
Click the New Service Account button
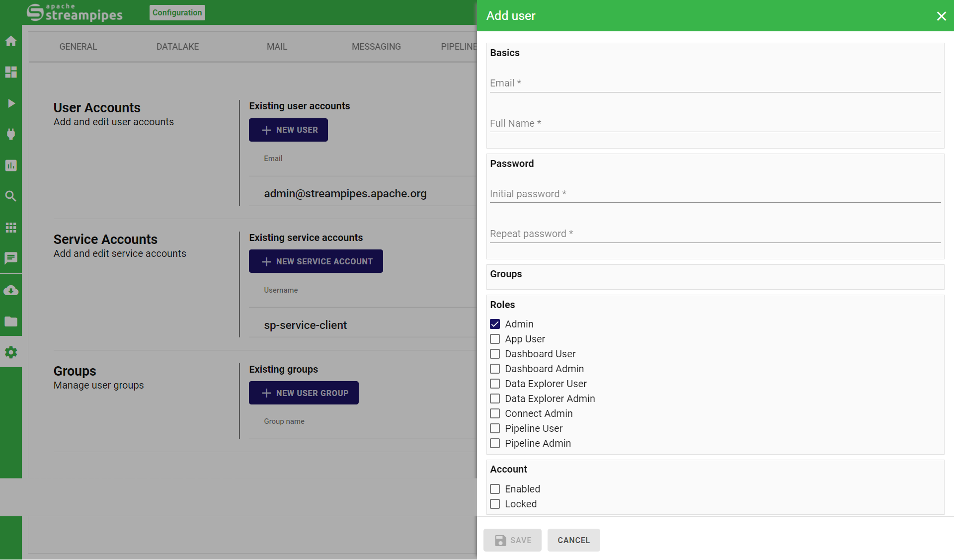tap(316, 261)
